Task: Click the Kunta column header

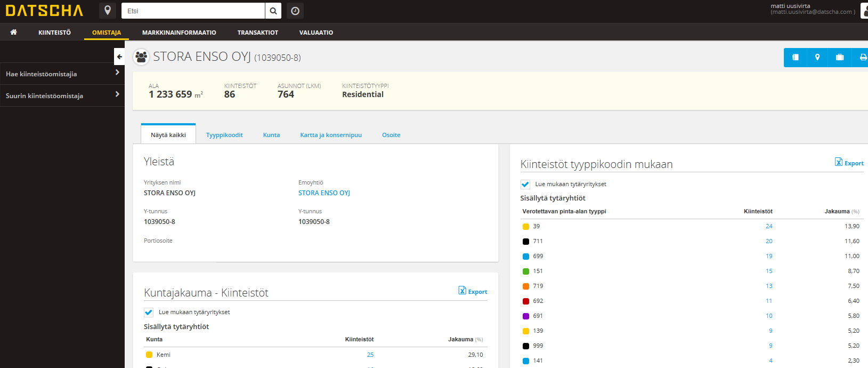Action: pyautogui.click(x=155, y=339)
